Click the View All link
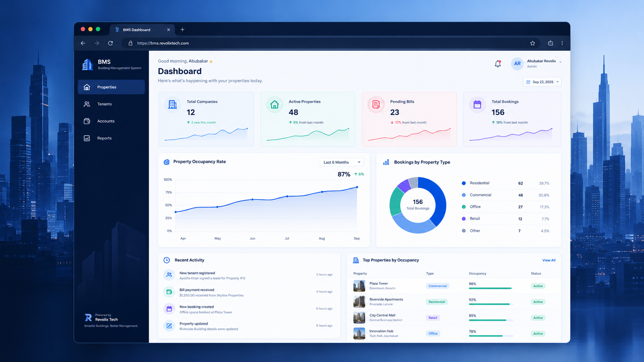Screen dimensions: 644x362 [x=549, y=260]
